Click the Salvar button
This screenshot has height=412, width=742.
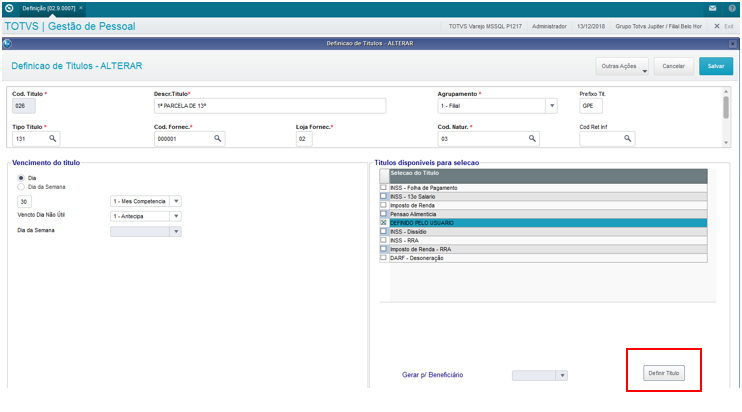tap(716, 66)
